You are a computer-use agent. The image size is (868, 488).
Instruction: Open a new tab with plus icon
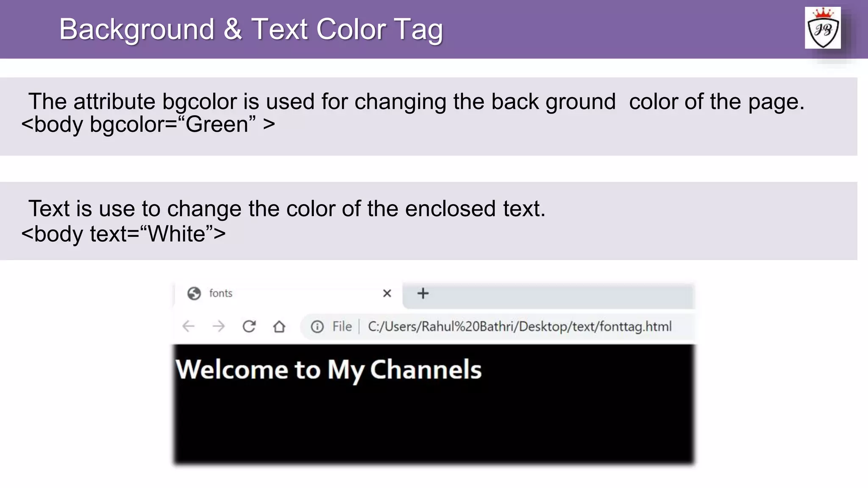click(423, 293)
